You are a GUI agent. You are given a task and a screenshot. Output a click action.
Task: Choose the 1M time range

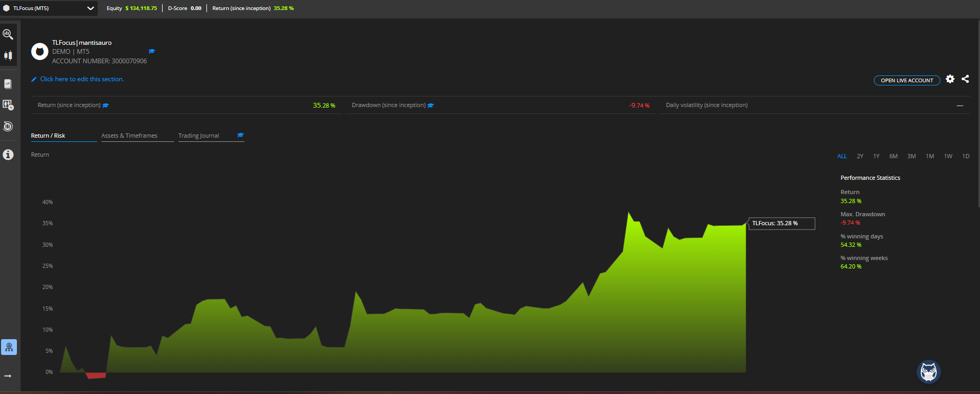[x=930, y=156]
